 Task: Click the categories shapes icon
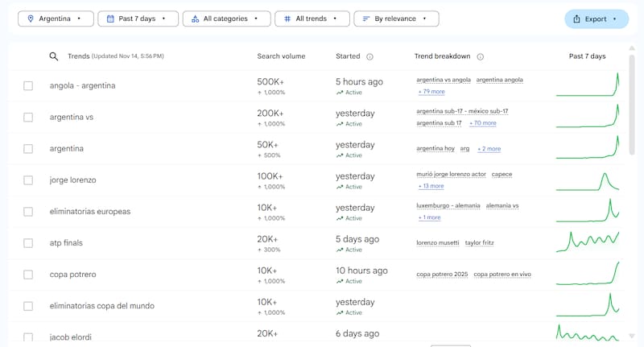[x=195, y=19]
